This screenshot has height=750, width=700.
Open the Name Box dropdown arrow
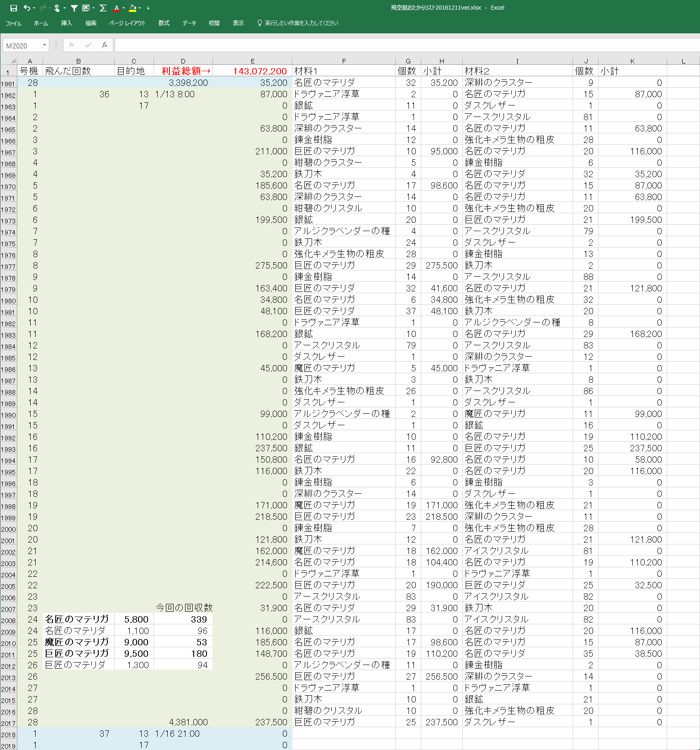point(44,45)
